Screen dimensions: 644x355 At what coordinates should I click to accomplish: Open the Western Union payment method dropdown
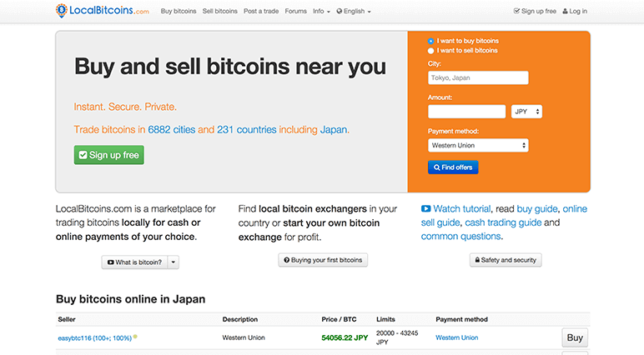click(478, 145)
